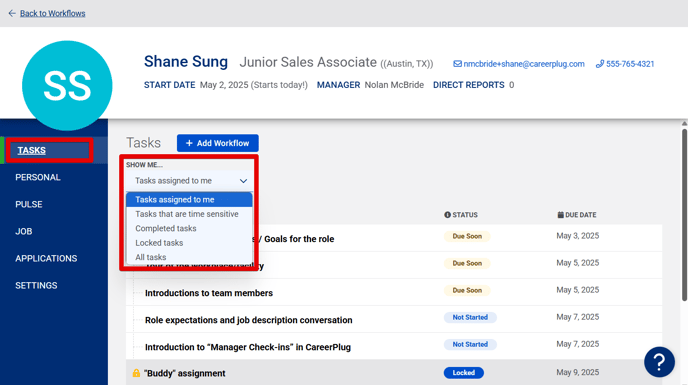Click the email envelope icon
This screenshot has height=385, width=688.
pos(457,64)
